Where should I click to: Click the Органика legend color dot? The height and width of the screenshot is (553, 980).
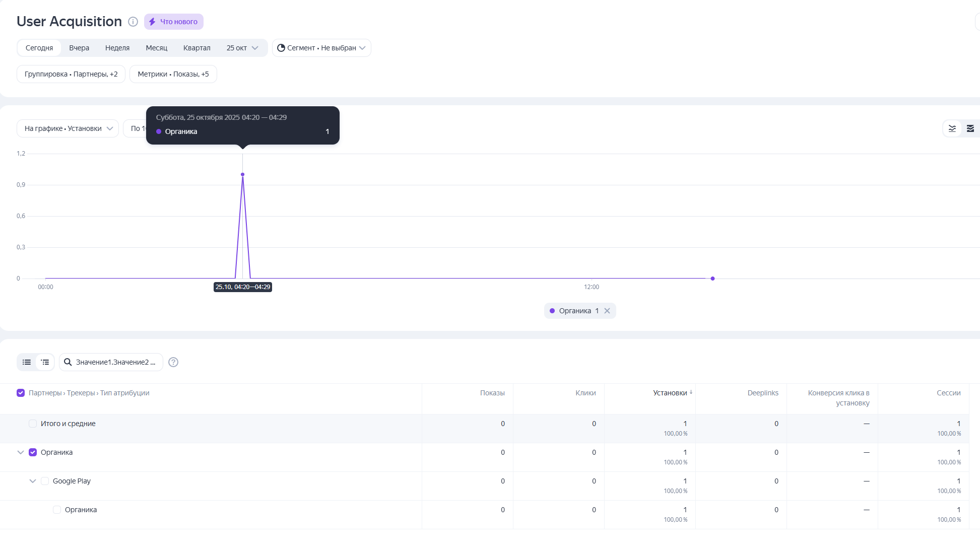point(552,311)
